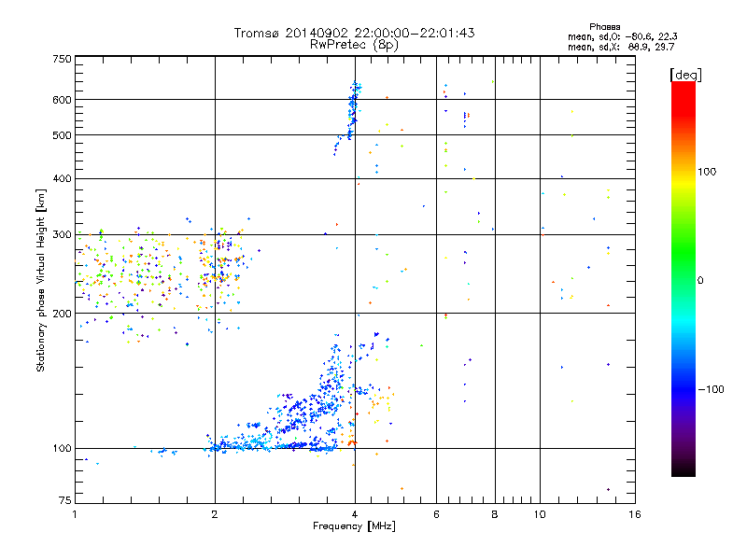Image resolution: width=747 pixels, height=560 pixels.
Task: Click the phase colorbar gradient
Action: (x=684, y=278)
